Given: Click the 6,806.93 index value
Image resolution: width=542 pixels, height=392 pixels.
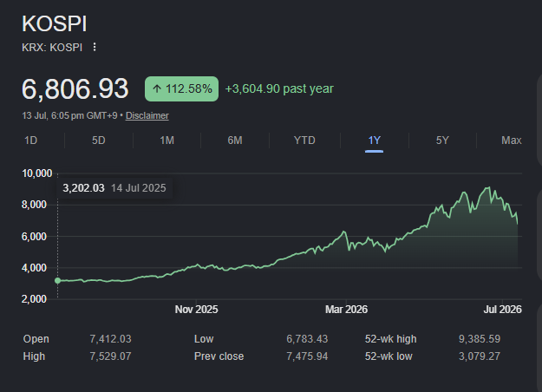Looking at the screenshot, I should tap(75, 88).
